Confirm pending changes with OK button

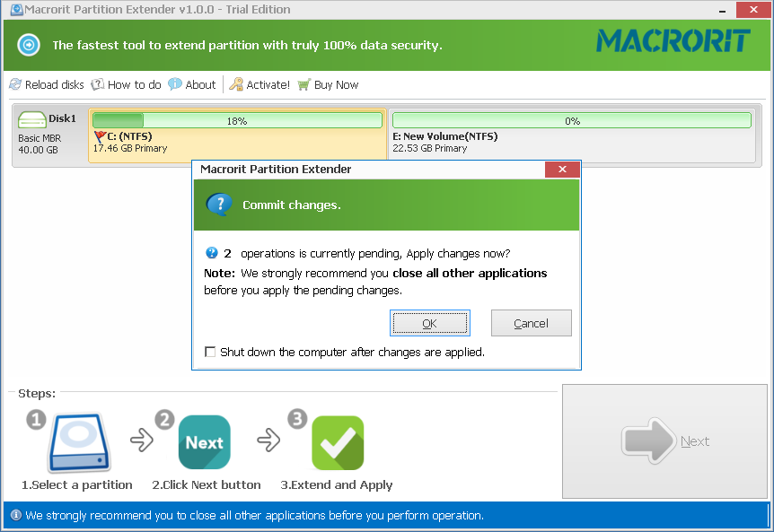430,323
